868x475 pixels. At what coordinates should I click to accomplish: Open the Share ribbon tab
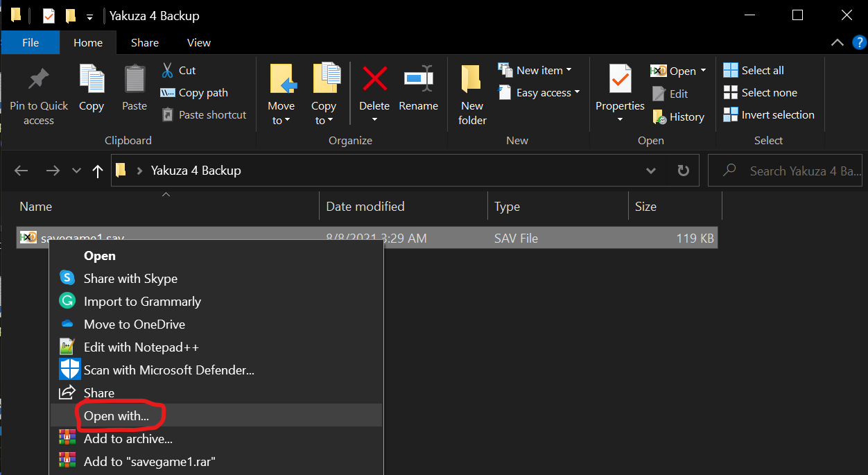145,42
